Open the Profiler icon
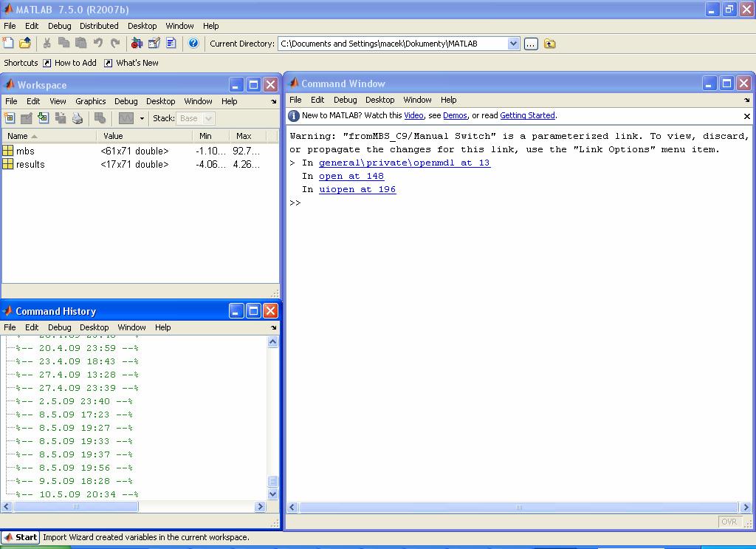The image size is (756, 549). click(171, 44)
